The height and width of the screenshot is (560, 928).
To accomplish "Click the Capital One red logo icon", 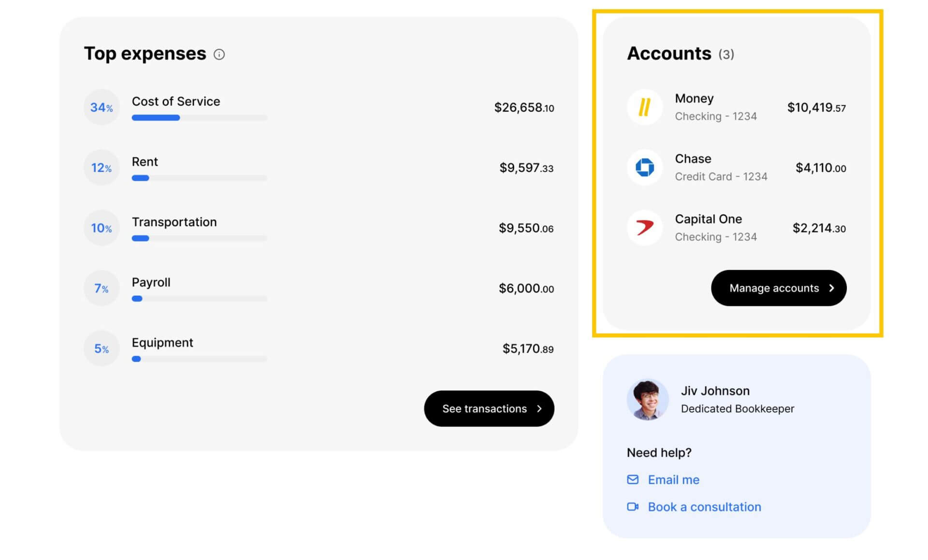I will 644,228.
